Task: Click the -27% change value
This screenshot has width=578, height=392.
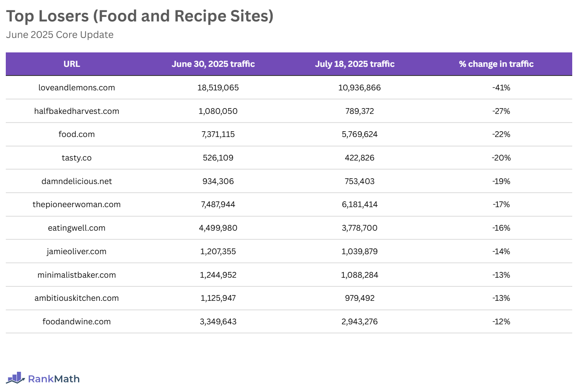Action: point(501,111)
